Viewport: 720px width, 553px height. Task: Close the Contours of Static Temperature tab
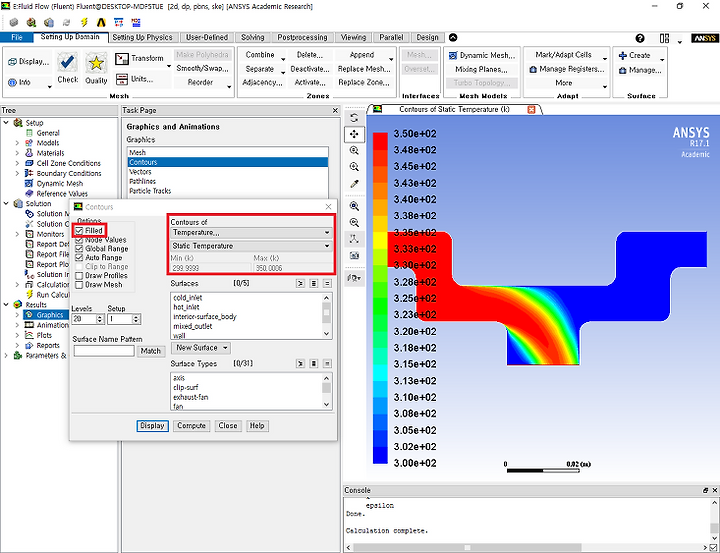(531, 109)
